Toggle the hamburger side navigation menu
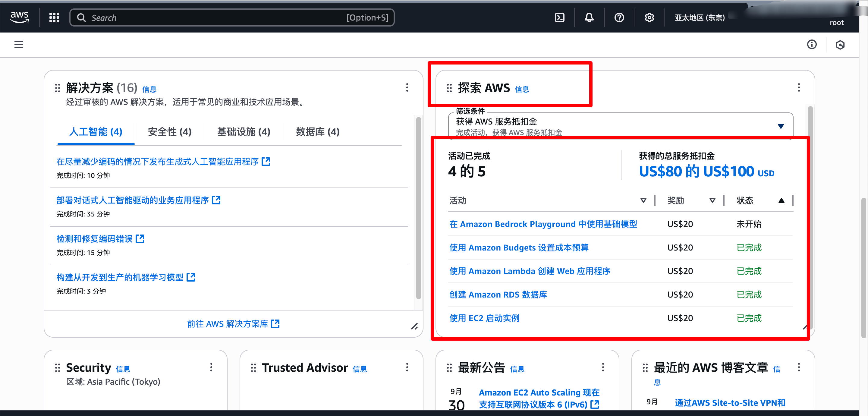868x416 pixels. tap(18, 44)
